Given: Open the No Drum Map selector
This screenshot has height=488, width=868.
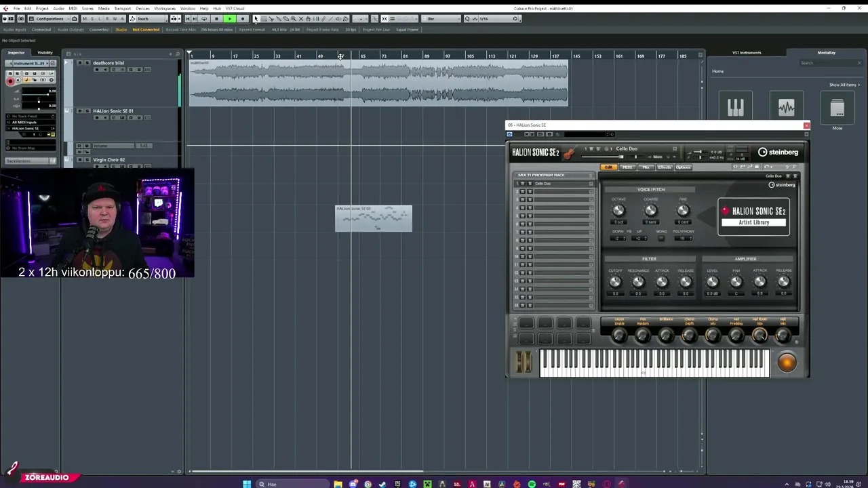Looking at the screenshot, I should pos(31,147).
